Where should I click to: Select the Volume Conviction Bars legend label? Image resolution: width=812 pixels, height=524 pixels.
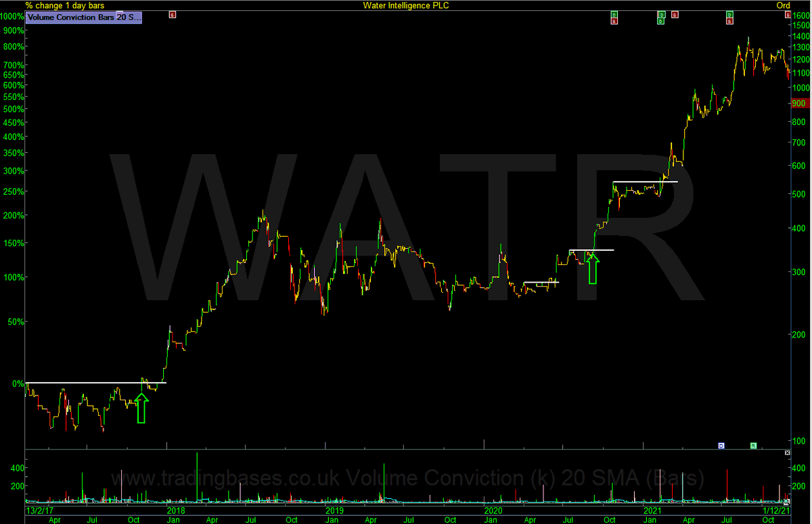point(83,18)
